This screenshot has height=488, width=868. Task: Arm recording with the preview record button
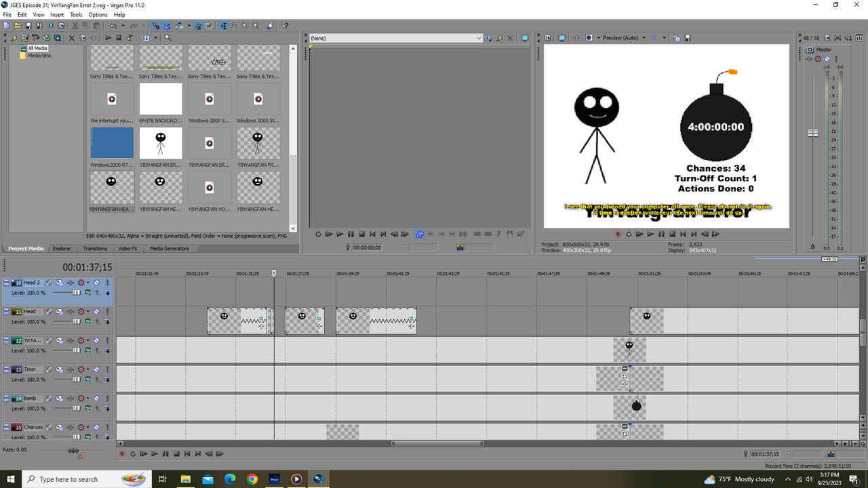[x=618, y=234]
